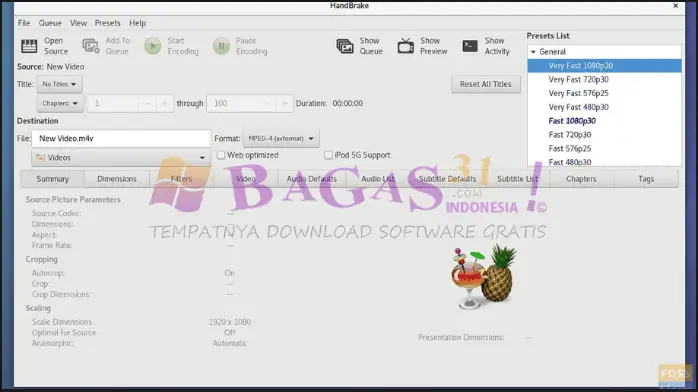This screenshot has height=392, width=698.
Task: Close the HandBrake window
Action: pyautogui.click(x=675, y=5)
